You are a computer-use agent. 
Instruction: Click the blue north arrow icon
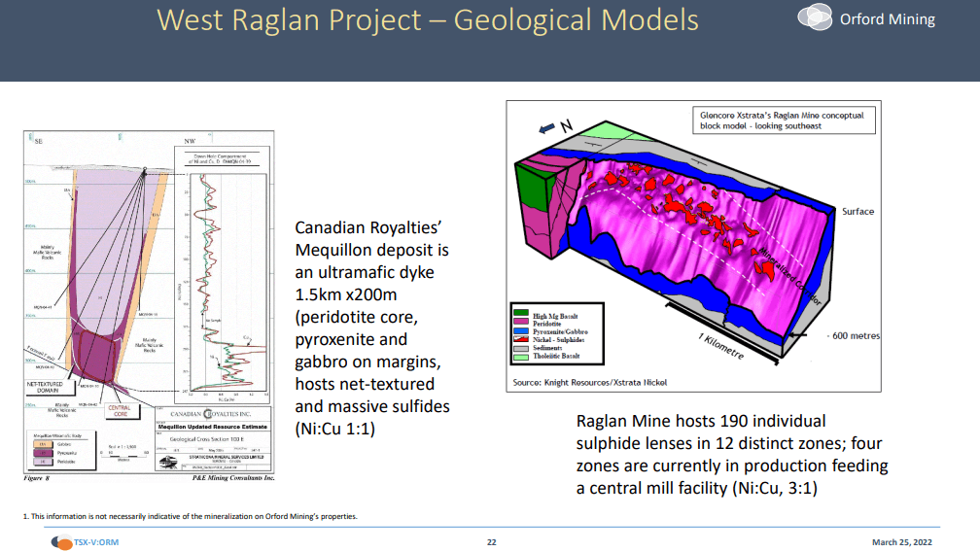pyautogui.click(x=546, y=128)
